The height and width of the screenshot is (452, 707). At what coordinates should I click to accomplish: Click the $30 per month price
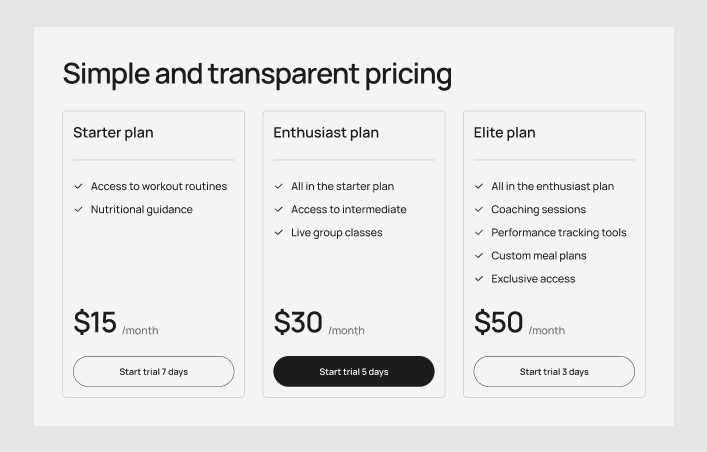[x=318, y=323]
